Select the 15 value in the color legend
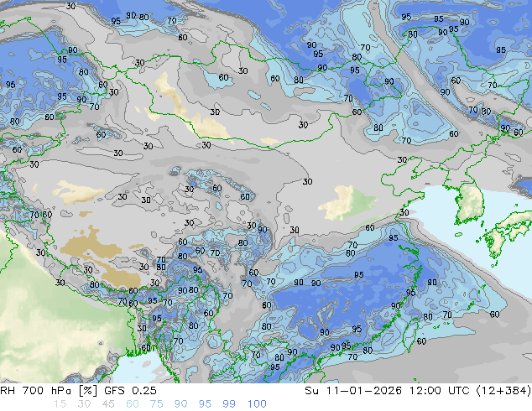This screenshot has height=411, width=532. click(x=60, y=404)
